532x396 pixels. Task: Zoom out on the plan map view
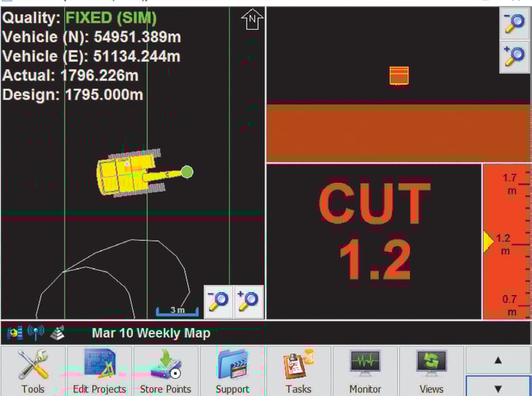coord(218,302)
